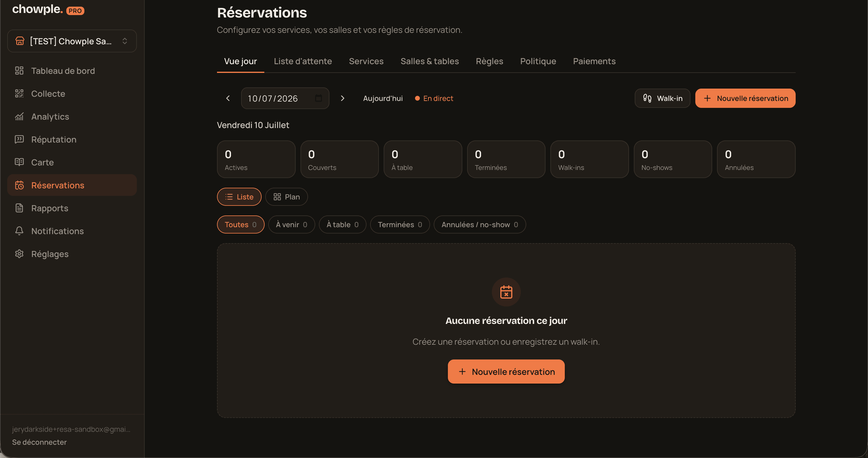The width and height of the screenshot is (868, 458).
Task: Open the Carte menu book icon
Action: 19,162
